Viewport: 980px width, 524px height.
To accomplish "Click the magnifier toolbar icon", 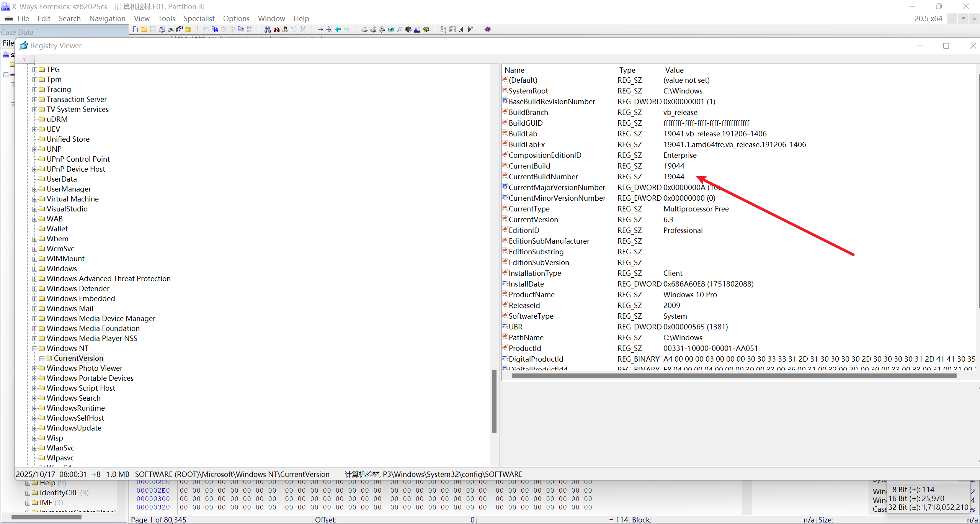I will pyautogui.click(x=399, y=29).
